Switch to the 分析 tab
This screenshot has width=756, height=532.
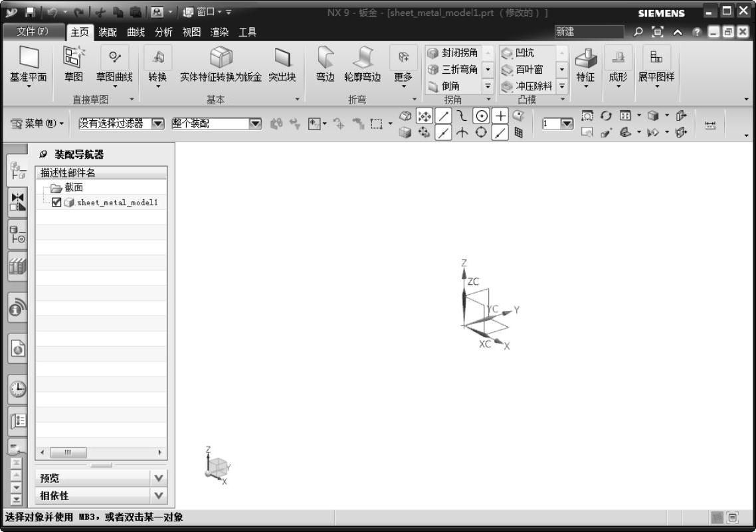point(163,33)
